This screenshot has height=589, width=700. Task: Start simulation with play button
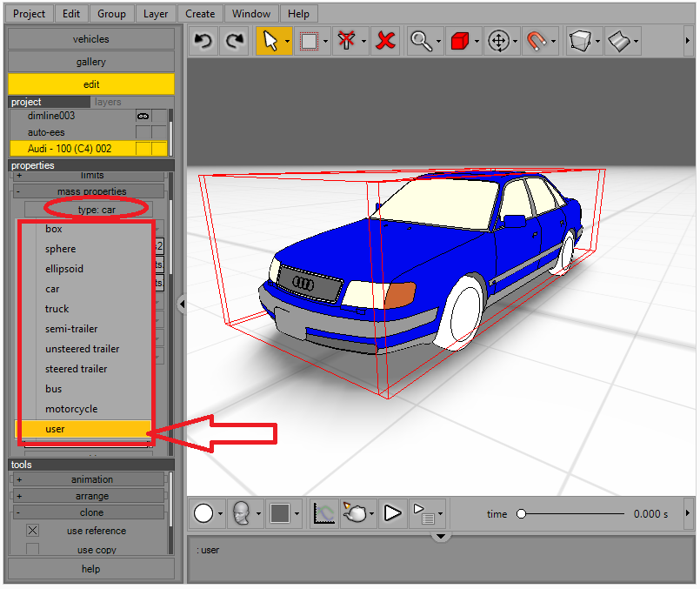pos(392,513)
